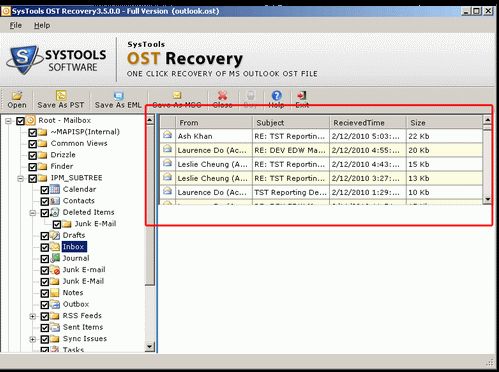The width and height of the screenshot is (499, 372).
Task: Toggle the Drafts folder checkbox
Action: pyautogui.click(x=45, y=236)
